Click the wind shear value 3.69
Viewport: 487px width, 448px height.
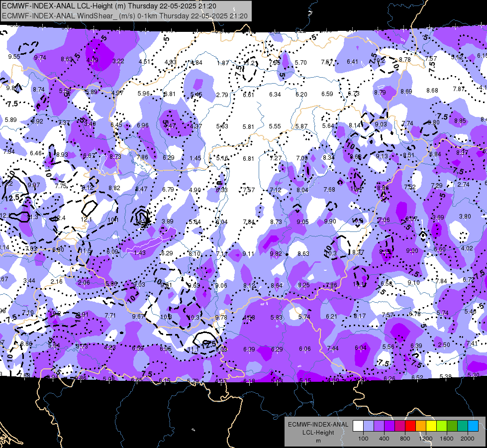point(438,218)
